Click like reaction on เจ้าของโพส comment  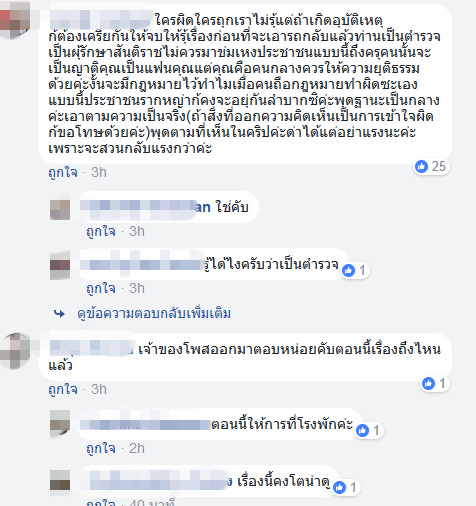(428, 383)
